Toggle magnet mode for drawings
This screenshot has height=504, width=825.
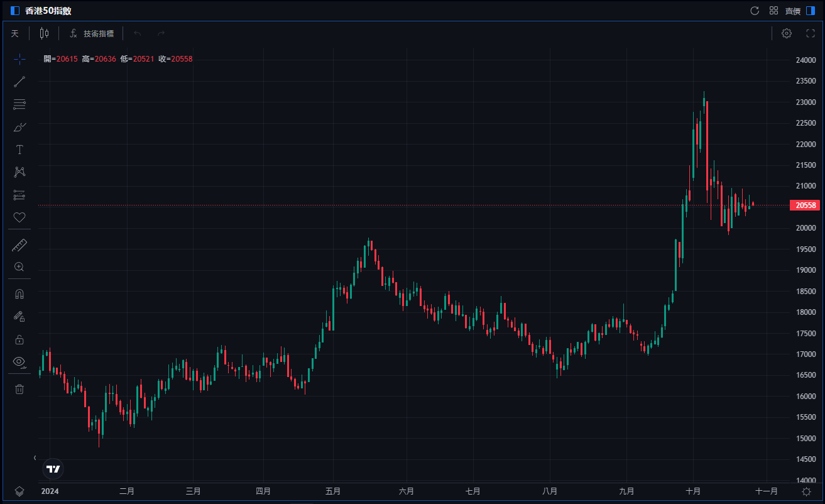(19, 294)
